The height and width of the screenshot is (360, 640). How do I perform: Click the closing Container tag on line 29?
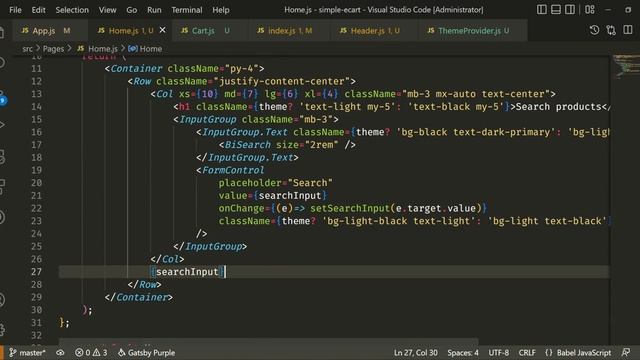coord(138,297)
